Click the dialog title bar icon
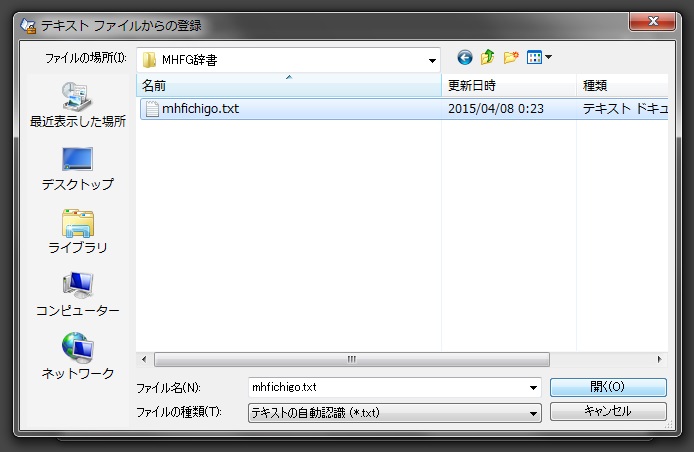 coord(28,26)
